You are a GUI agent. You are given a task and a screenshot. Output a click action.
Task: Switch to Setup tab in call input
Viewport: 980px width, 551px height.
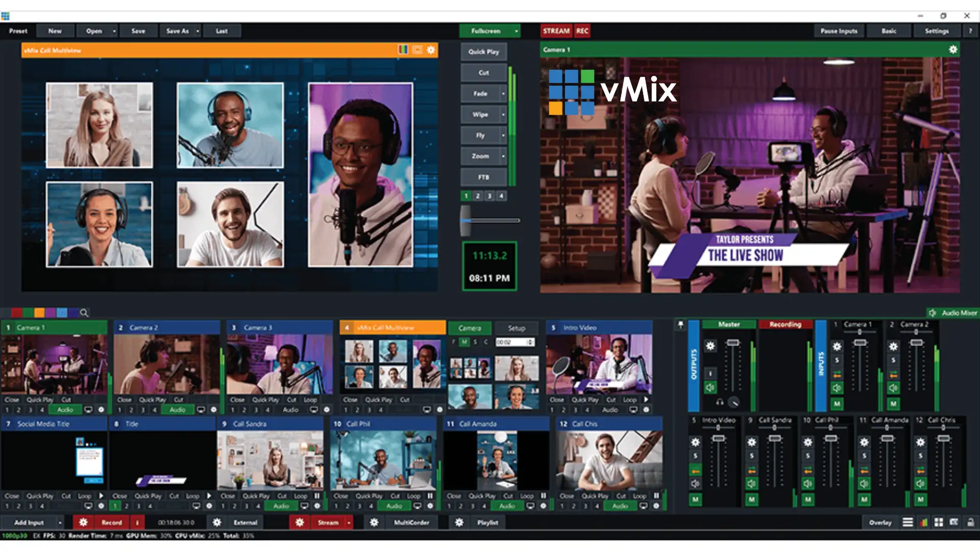coord(517,328)
